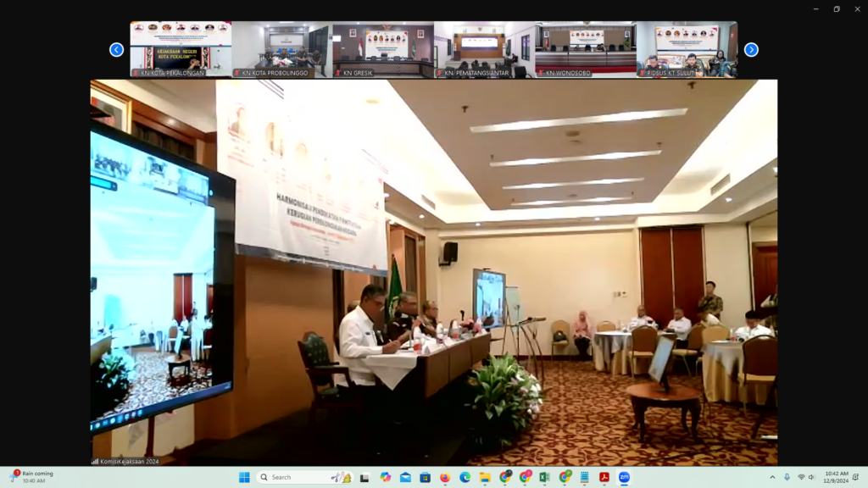The image size is (868, 488).
Task: Open Adobe Acrobat from the taskbar
Action: point(604,477)
